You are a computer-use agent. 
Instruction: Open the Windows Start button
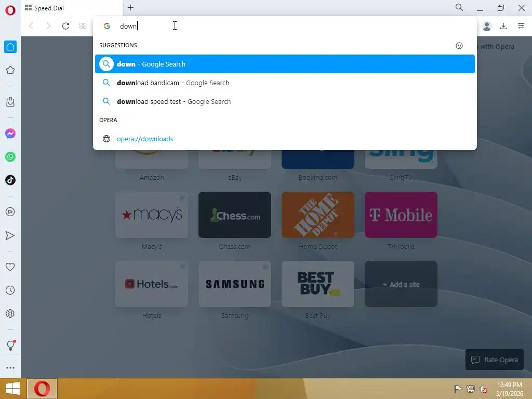(13, 389)
